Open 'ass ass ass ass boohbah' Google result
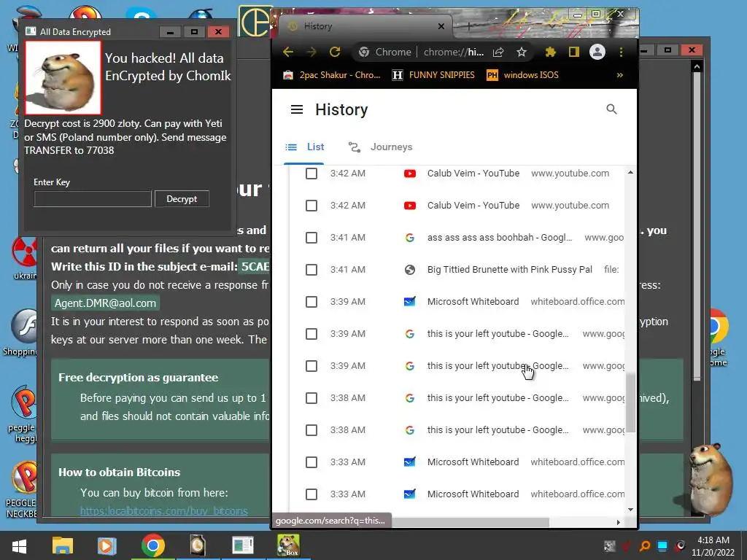Viewport: 747px width, 560px height. click(x=499, y=238)
